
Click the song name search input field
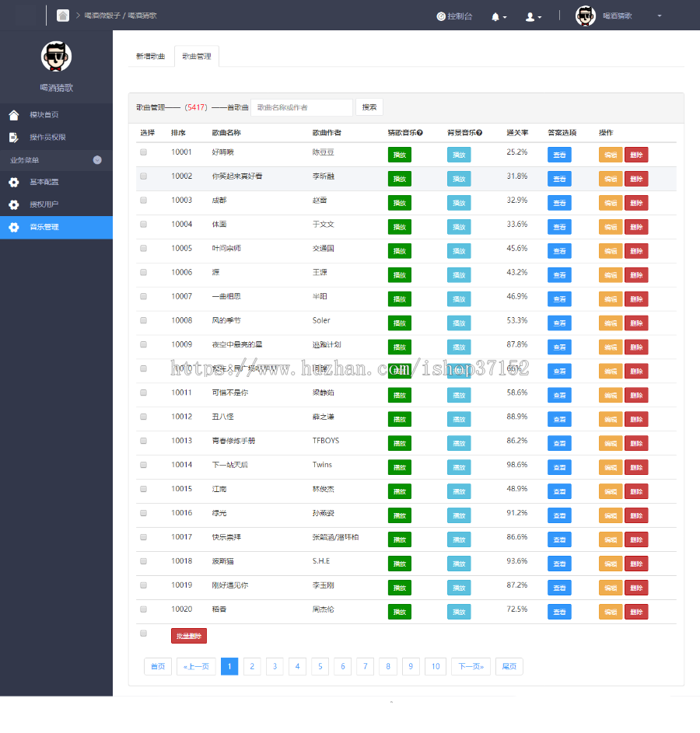coord(301,107)
